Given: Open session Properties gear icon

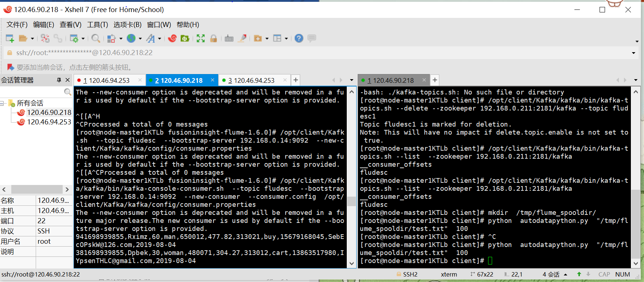Looking at the screenshot, I should pyautogui.click(x=74, y=38).
